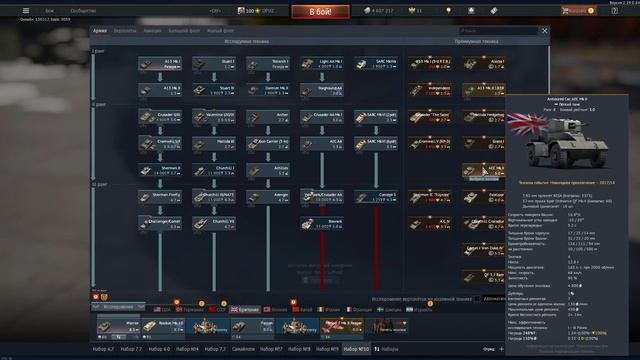Select Matilda III tank
Viewport: 640px width, 360px height.
click(214, 144)
